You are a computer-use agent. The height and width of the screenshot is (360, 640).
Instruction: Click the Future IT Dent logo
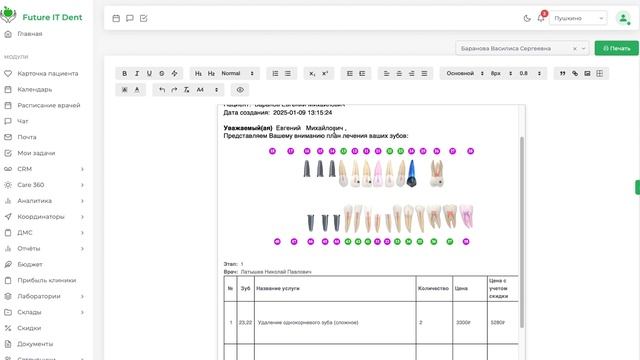(41, 16)
